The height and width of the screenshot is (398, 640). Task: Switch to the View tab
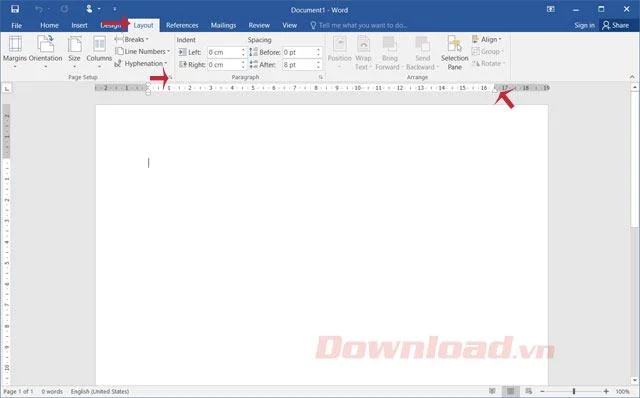(x=289, y=25)
